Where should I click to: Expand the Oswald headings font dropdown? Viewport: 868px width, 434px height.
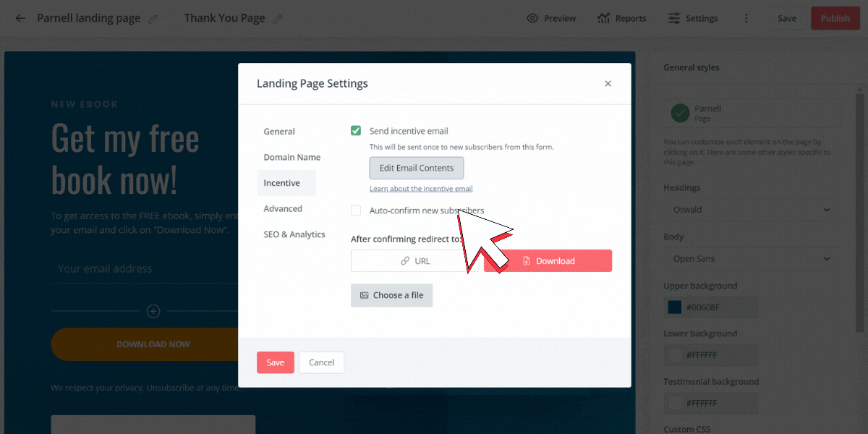pos(752,210)
